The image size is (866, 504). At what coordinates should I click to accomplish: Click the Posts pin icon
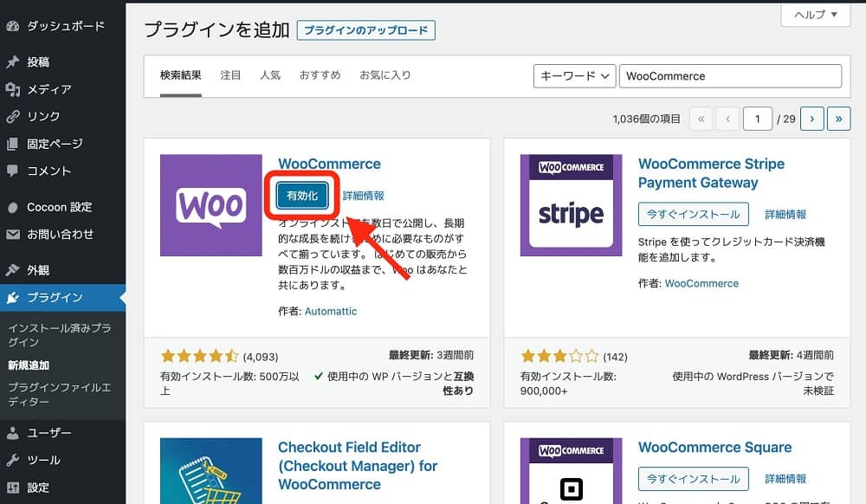pos(13,61)
